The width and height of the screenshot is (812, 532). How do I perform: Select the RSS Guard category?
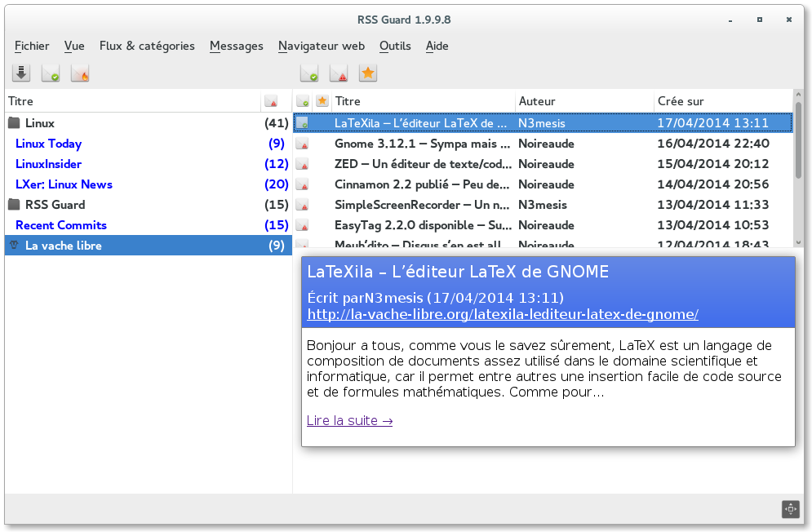pos(149,205)
